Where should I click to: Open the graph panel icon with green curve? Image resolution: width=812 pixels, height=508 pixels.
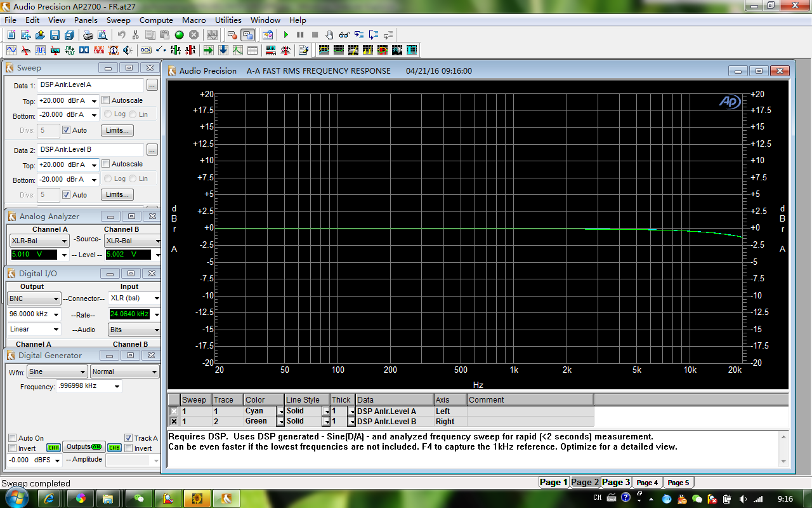click(x=237, y=50)
